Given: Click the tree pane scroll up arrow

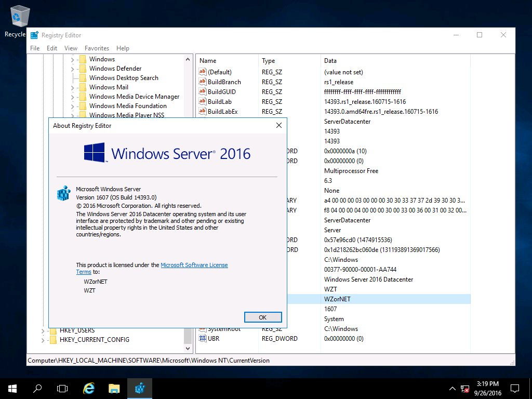Looking at the screenshot, I should click(188, 59).
